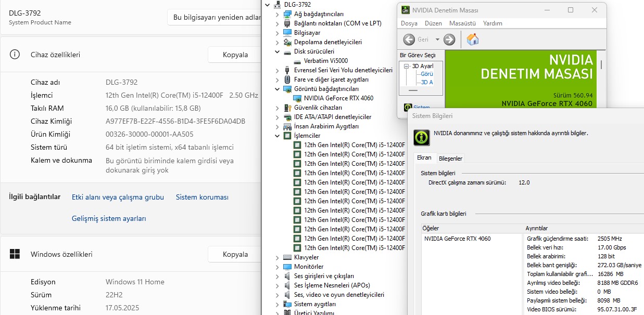Screen dimensions: 644x315
Task: Click the IDE ATA/ATAPI denetleyiciler icon
Action: click(x=287, y=117)
